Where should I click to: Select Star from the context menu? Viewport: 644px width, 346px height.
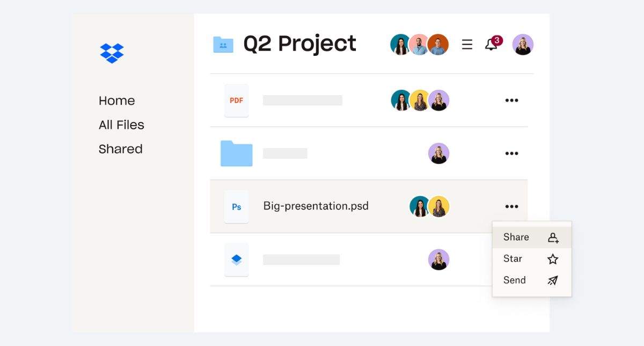(513, 259)
